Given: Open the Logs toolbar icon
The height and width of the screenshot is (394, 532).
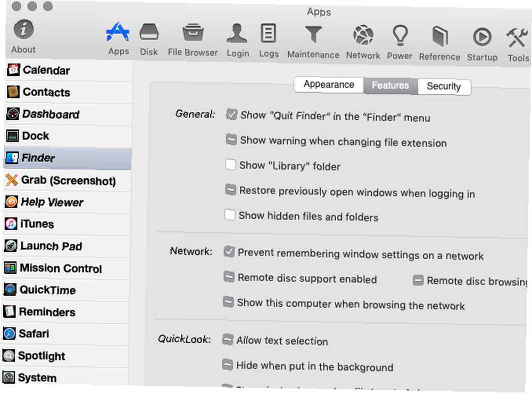Looking at the screenshot, I should [x=268, y=34].
